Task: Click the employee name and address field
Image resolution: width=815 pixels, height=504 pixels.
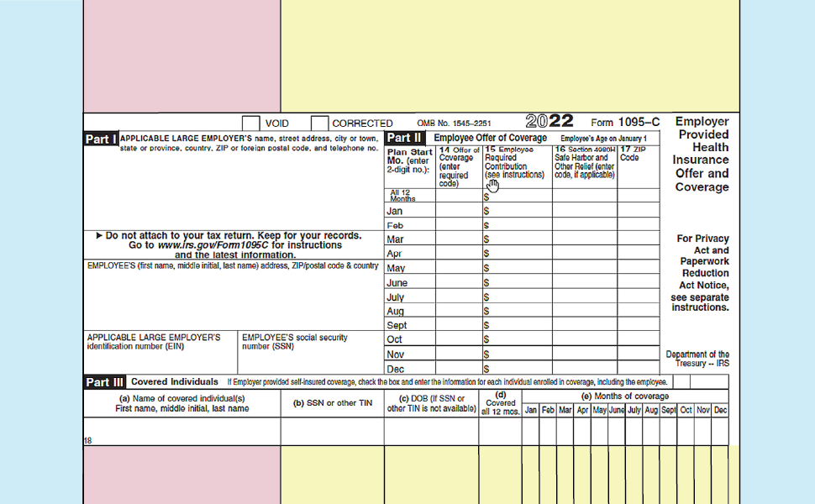Action: tap(234, 300)
